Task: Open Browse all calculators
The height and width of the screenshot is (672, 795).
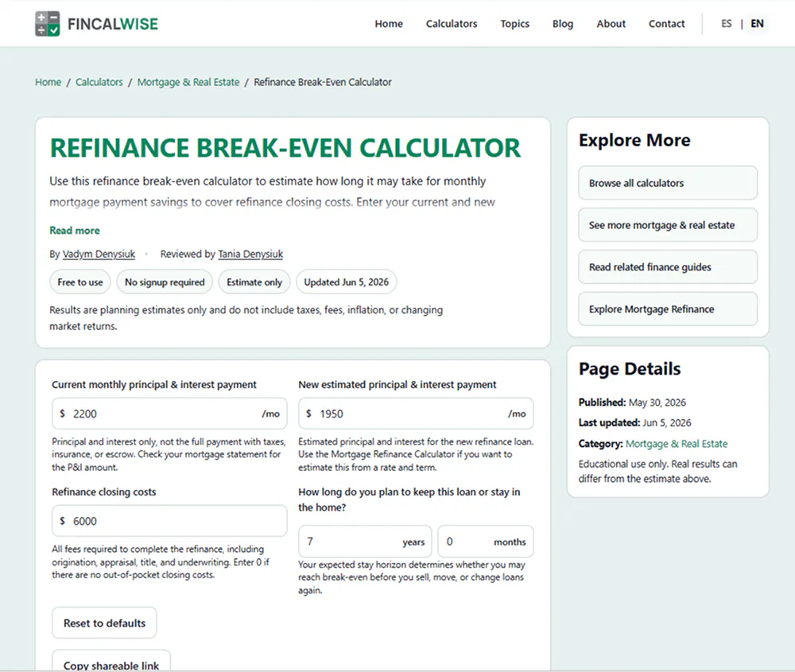Action: point(668,183)
